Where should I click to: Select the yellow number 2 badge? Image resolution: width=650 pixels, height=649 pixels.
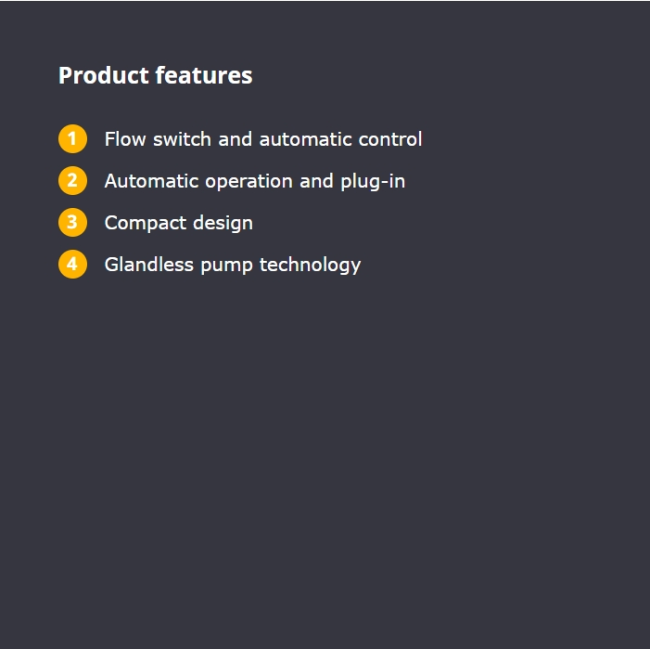tap(73, 181)
